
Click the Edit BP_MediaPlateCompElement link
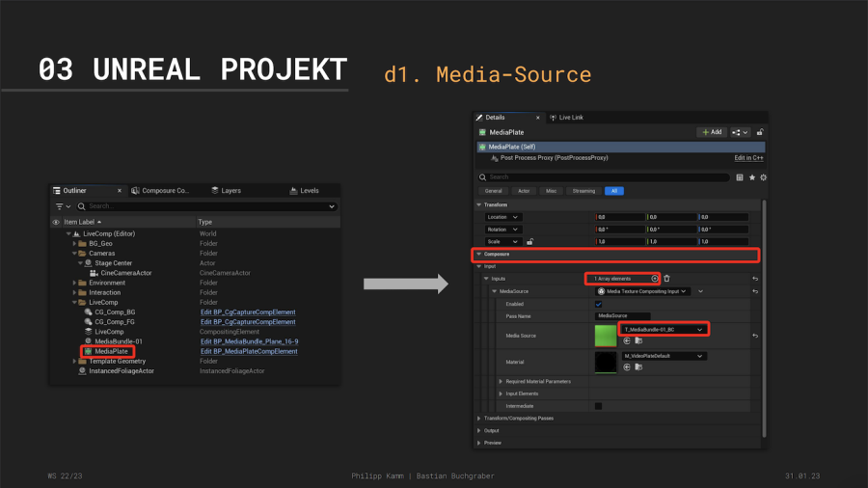tap(249, 351)
